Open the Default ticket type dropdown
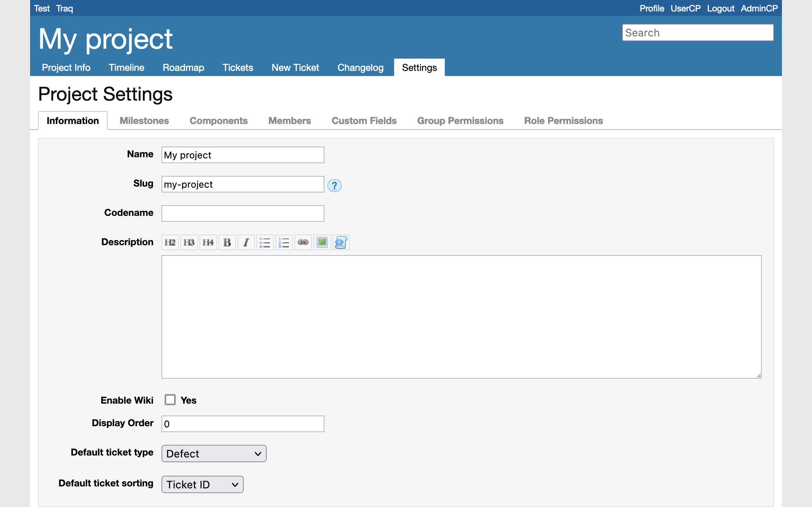 click(x=214, y=454)
